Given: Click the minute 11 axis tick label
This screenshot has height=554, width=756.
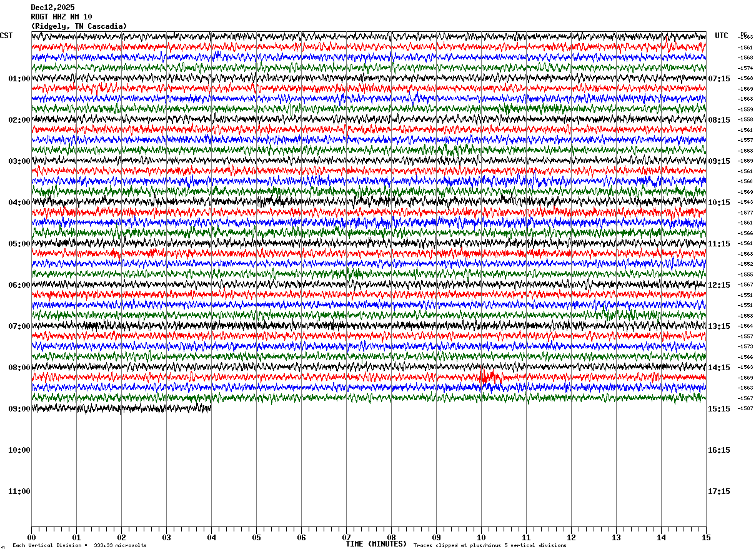Looking at the screenshot, I should [526, 537].
